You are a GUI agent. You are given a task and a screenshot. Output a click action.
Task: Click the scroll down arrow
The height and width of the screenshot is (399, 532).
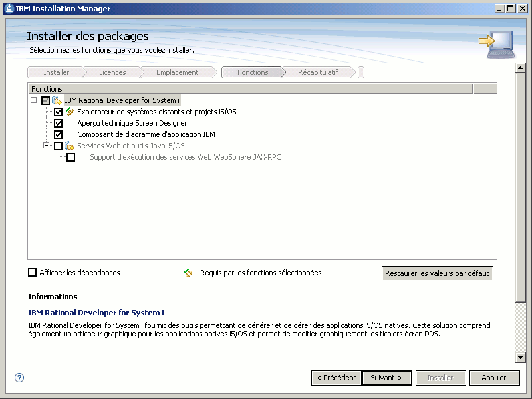[521, 357]
